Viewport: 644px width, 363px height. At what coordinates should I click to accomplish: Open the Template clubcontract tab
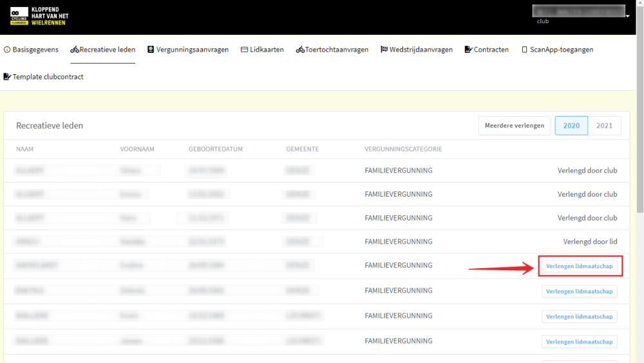point(44,77)
